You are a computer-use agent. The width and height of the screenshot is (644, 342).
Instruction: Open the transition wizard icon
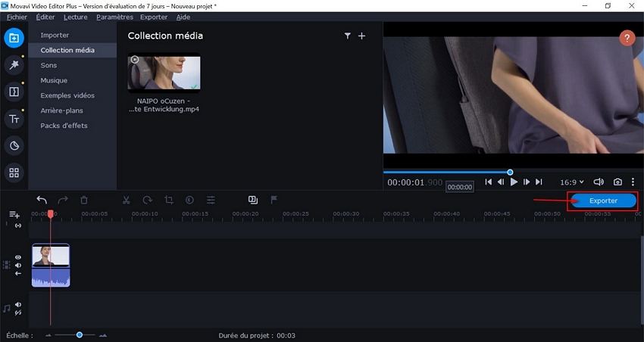click(253, 200)
